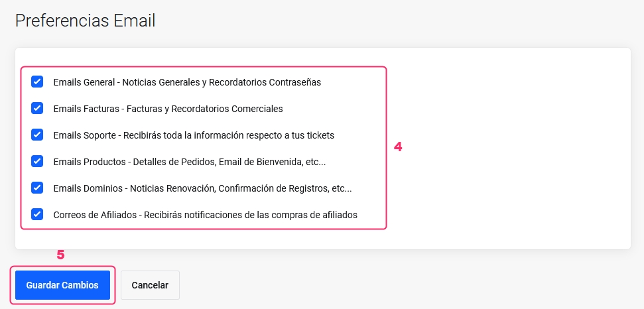Toggle the Emails Dominios checkbox
644x309 pixels.
[37, 188]
